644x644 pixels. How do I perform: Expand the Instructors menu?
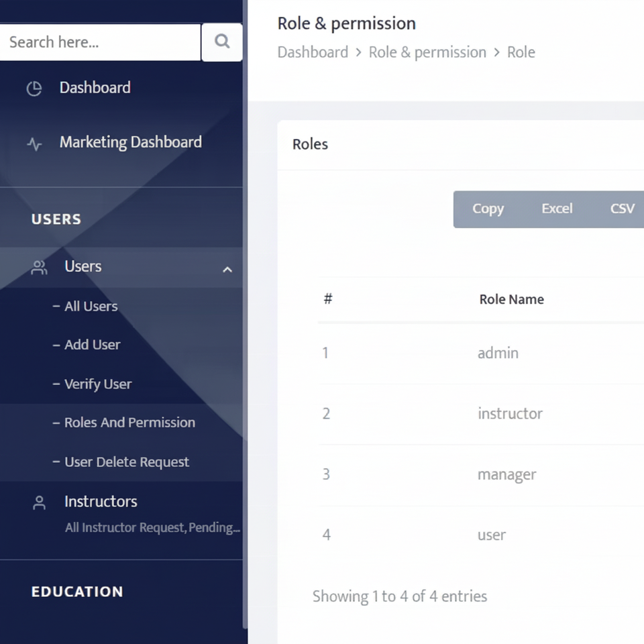tap(101, 501)
